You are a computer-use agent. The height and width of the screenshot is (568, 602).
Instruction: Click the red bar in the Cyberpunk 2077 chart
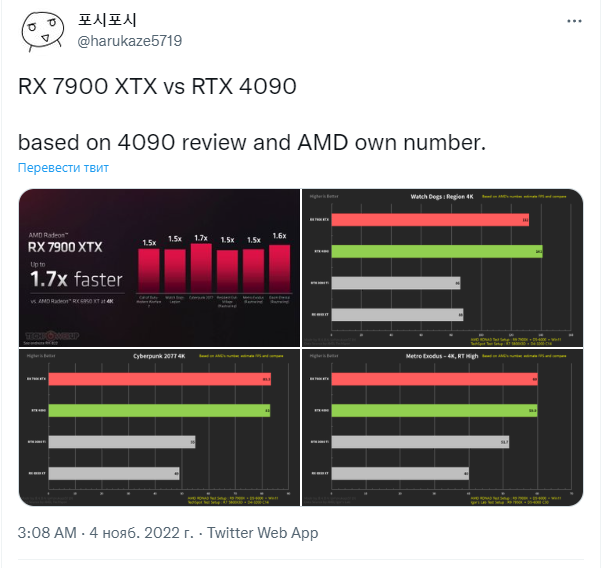[159, 379]
